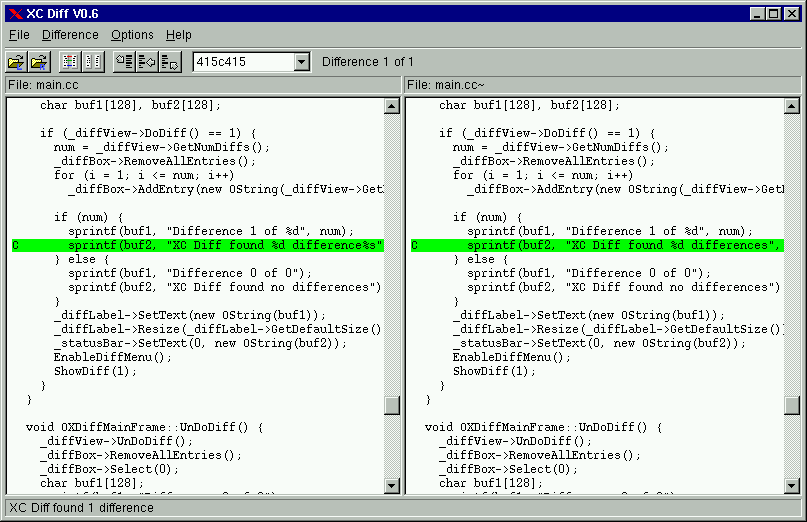The height and width of the screenshot is (522, 807).
Task: Click the red X application icon in title bar
Action: pos(16,14)
